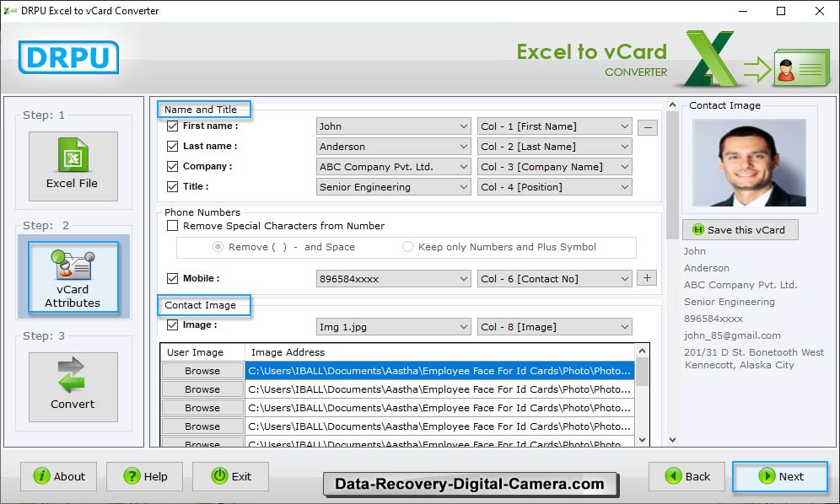Viewport: 840px width, 504px height.
Task: Click the Excel X logo in header
Action: pos(710,58)
